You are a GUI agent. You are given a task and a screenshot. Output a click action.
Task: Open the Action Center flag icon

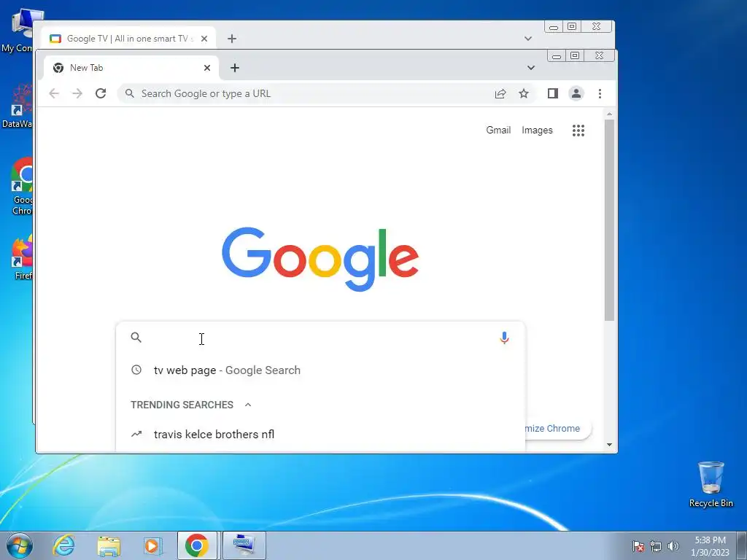638,546
